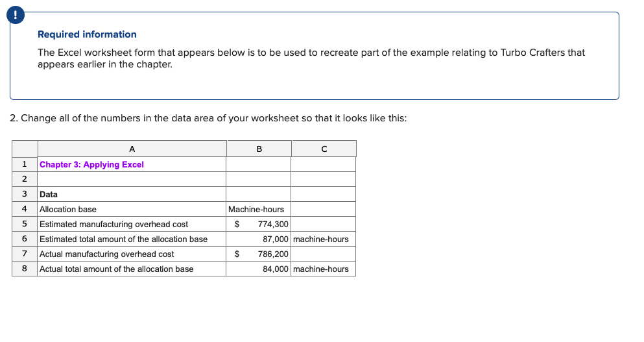The image size is (644, 342).
Task: Select row 2 header
Action: tap(25, 179)
